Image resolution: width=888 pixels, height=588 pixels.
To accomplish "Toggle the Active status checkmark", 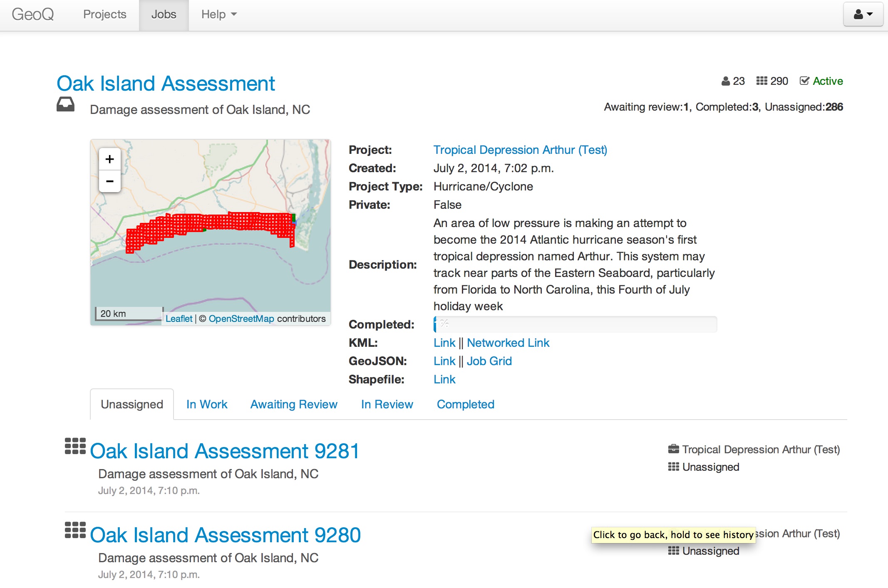I will coord(805,81).
